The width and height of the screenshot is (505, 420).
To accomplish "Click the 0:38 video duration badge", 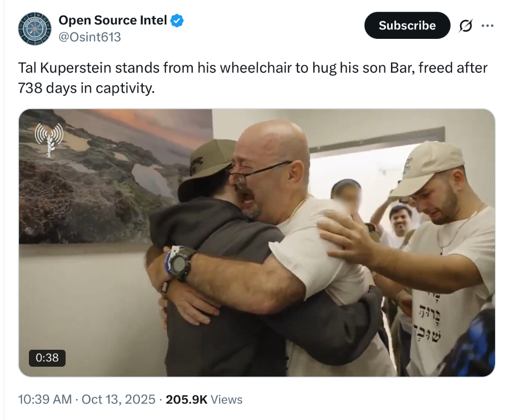I will click(47, 358).
